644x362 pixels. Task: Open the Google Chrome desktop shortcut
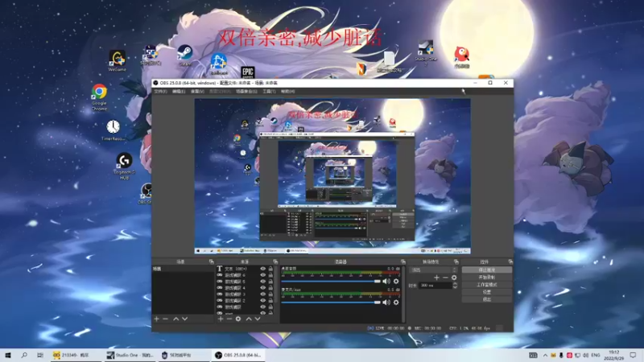tap(99, 97)
